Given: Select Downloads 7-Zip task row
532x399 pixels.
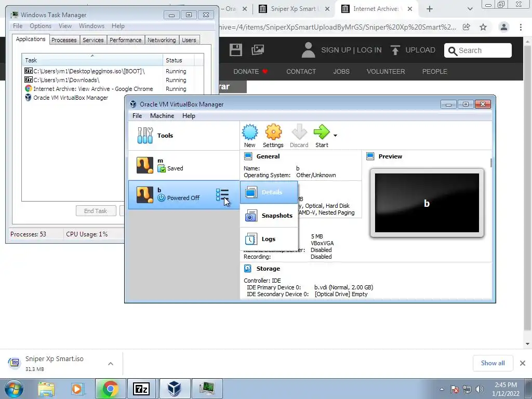Looking at the screenshot, I should (113, 80).
